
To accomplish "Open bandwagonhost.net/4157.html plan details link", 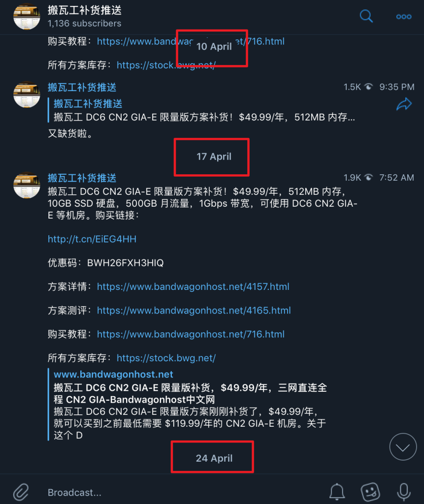I will pos(193,287).
